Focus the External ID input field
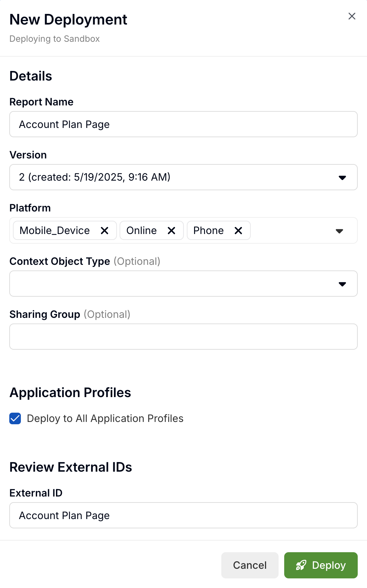The width and height of the screenshot is (367, 588). tap(183, 515)
